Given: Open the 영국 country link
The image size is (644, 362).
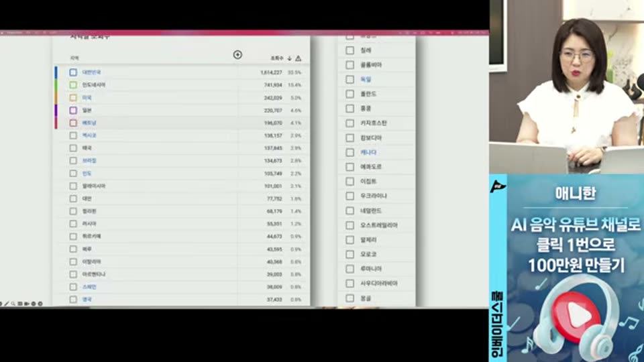Looking at the screenshot, I should coord(87,300).
